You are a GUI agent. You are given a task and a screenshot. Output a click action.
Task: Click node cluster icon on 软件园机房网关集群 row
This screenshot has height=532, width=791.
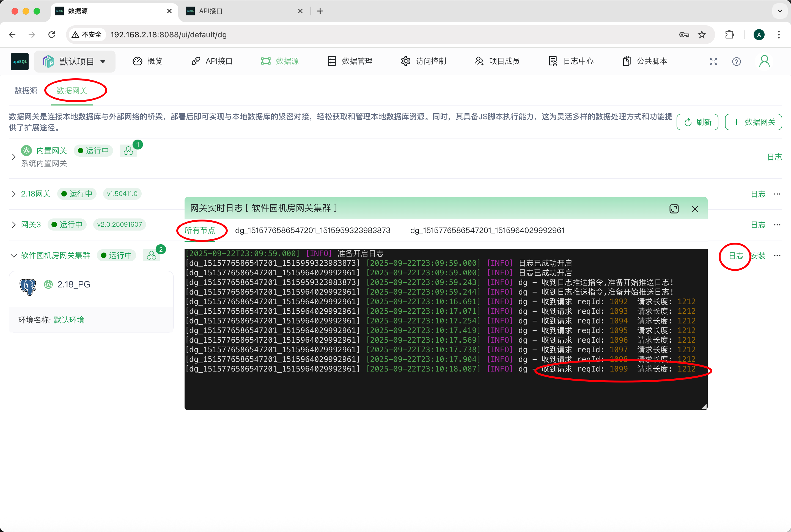click(152, 256)
